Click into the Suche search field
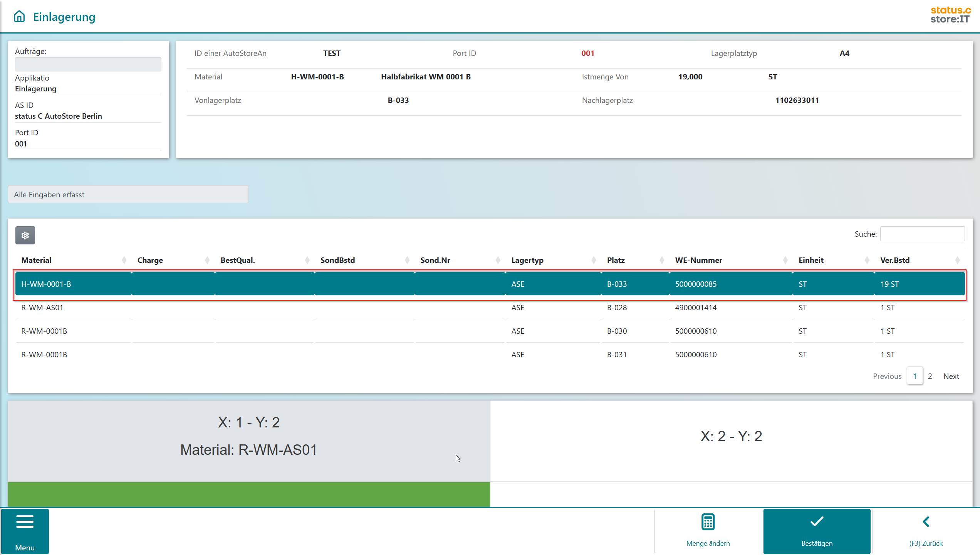 [922, 234]
